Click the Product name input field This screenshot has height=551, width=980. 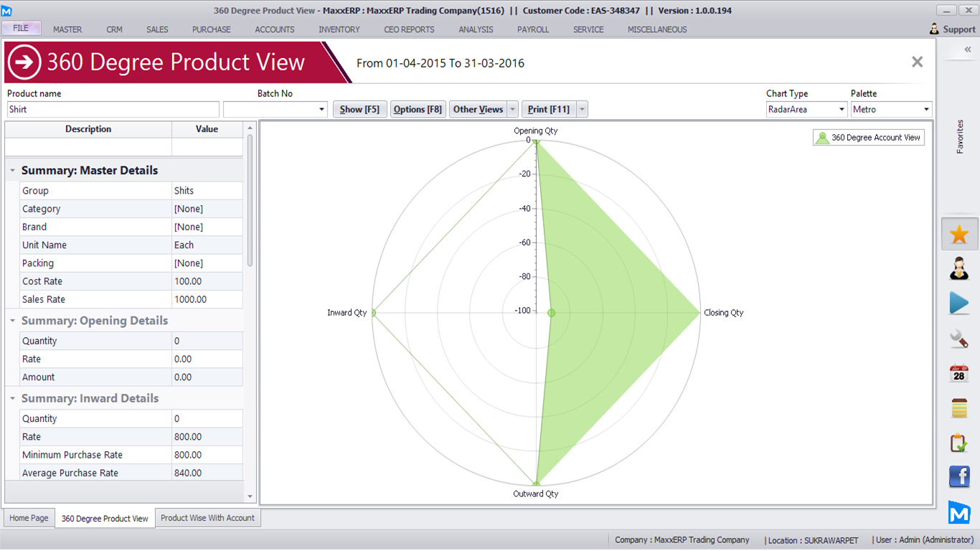pos(113,110)
